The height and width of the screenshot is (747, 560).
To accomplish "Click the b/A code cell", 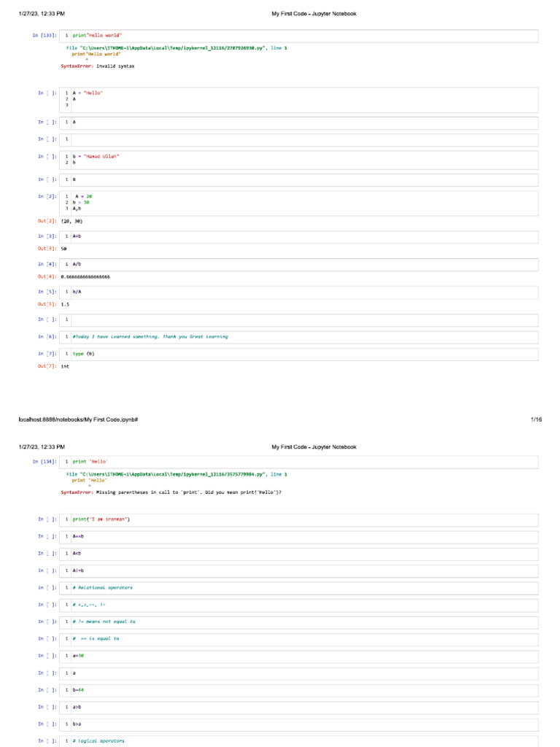I will point(298,292).
